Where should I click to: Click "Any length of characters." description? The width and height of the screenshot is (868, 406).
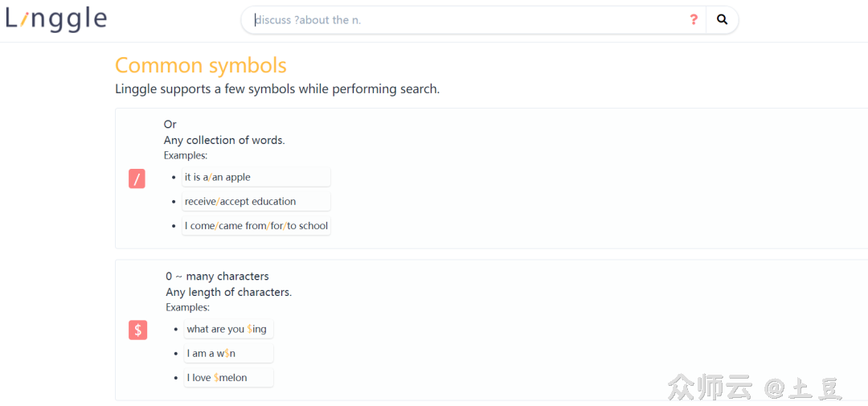point(228,292)
